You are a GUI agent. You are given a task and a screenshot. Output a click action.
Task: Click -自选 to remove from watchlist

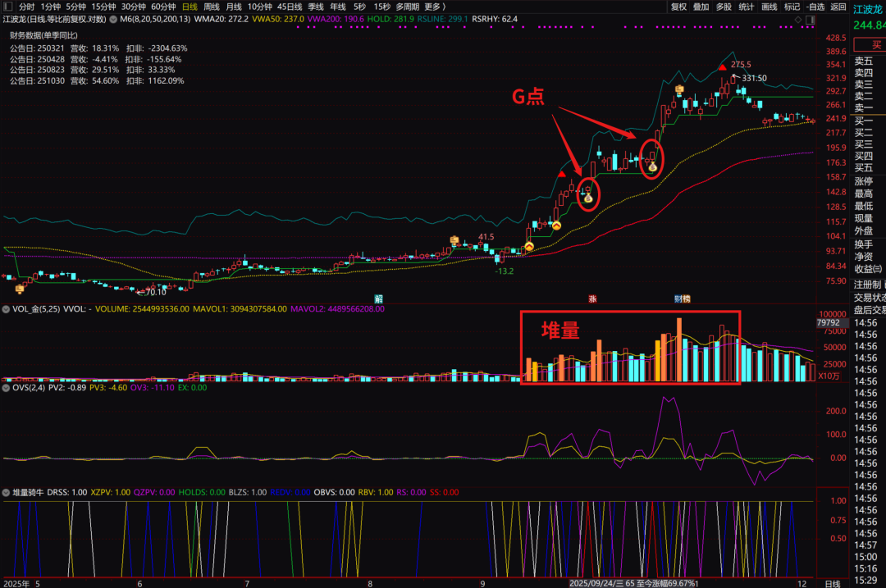[815, 7]
